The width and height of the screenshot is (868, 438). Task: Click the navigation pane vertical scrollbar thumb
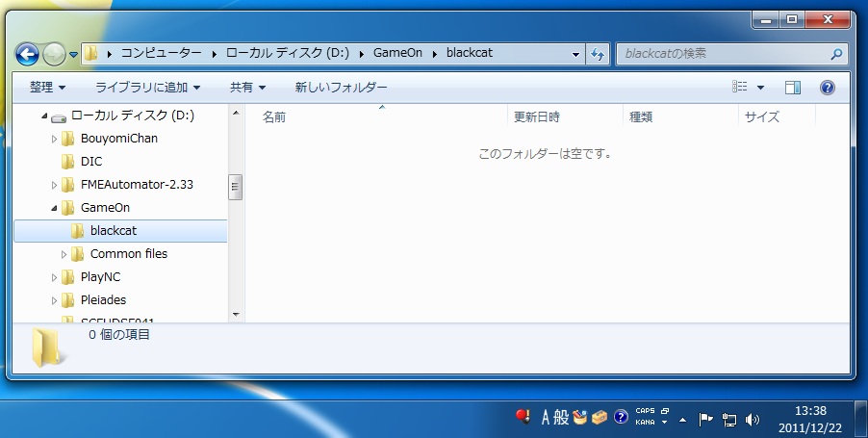click(235, 187)
